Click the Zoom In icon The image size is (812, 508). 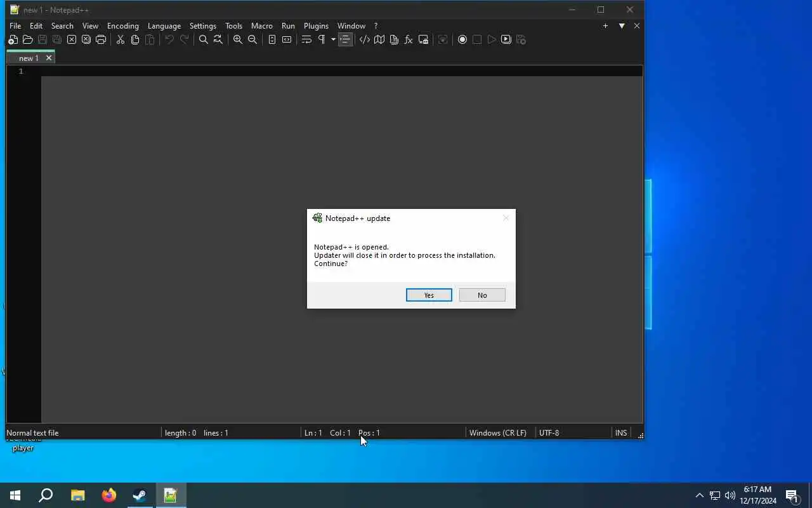coord(237,39)
